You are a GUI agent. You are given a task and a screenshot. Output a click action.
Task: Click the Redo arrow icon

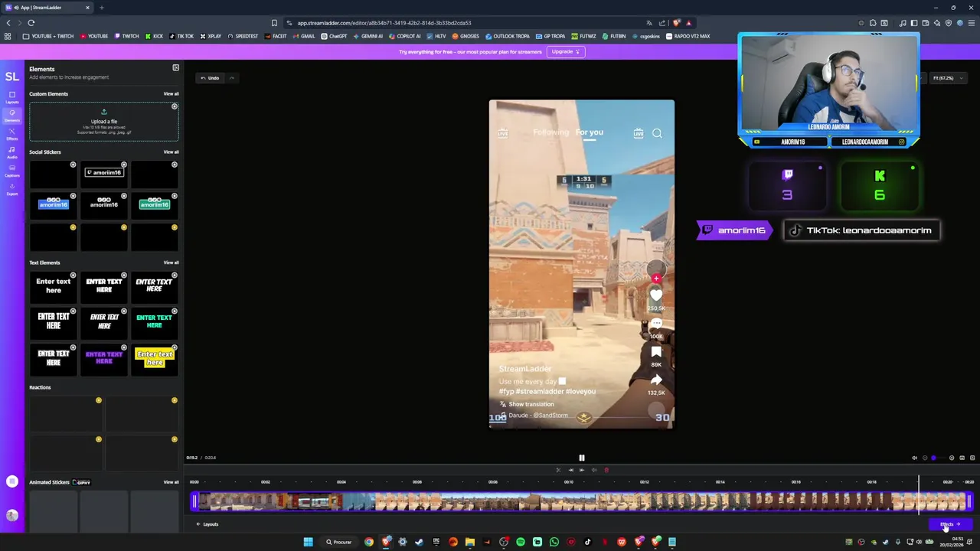click(x=231, y=77)
